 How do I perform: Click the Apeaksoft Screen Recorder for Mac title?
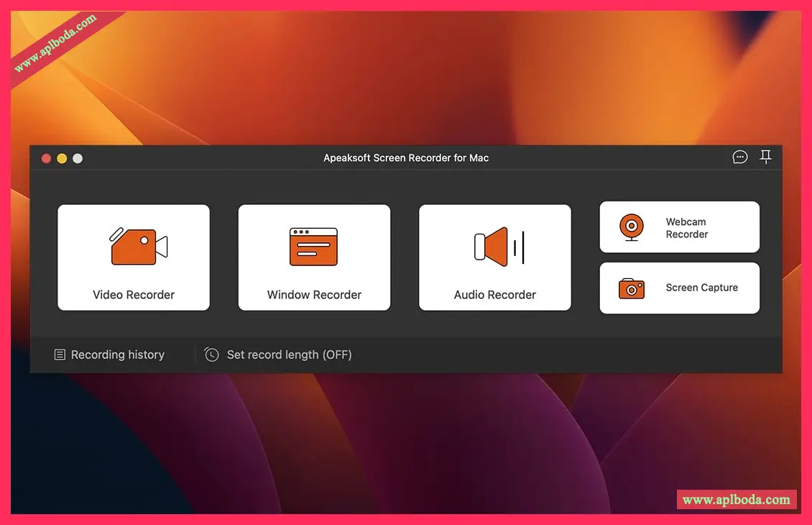406,157
